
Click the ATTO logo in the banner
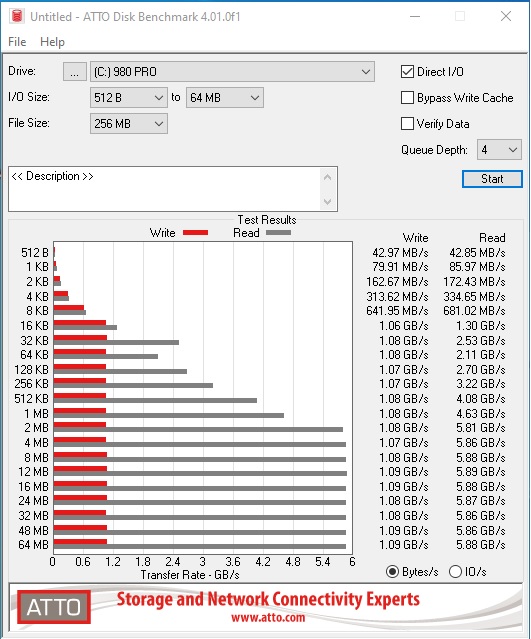(54, 607)
